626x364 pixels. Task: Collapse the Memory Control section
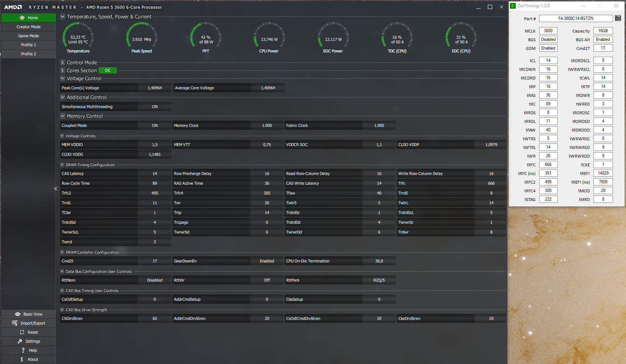click(x=63, y=116)
